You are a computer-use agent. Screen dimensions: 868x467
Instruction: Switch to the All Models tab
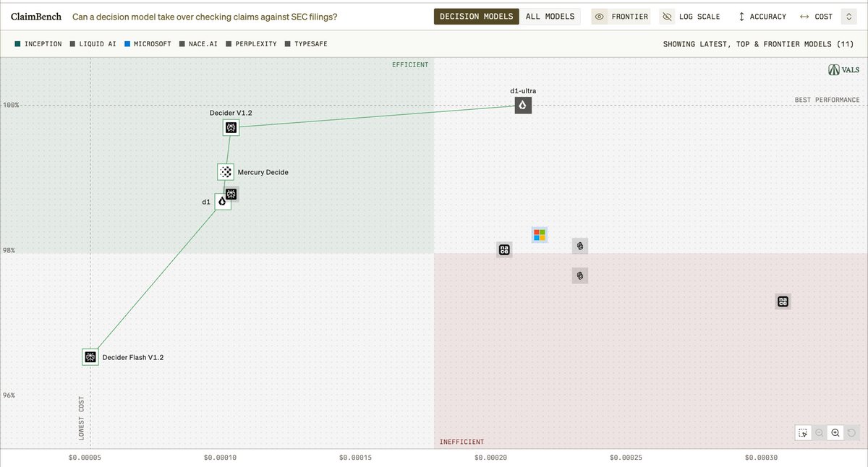coord(550,17)
